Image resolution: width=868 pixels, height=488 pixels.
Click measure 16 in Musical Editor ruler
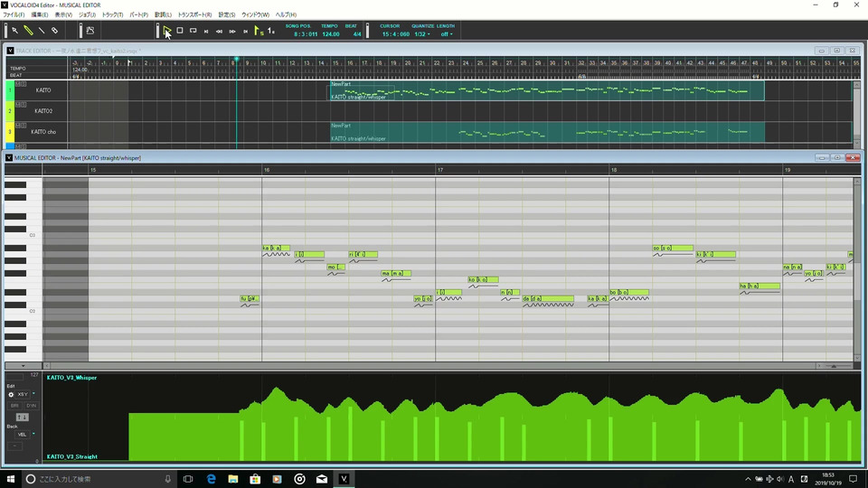click(267, 170)
